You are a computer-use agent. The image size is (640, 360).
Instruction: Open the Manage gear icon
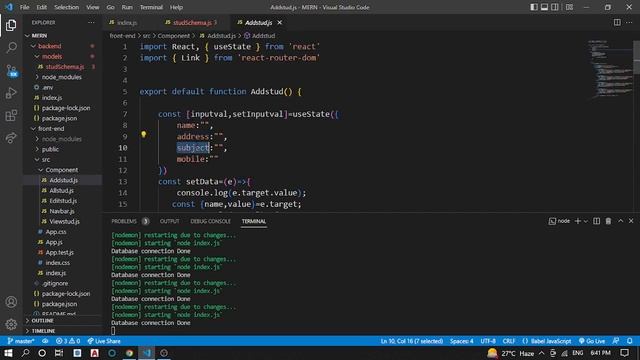11,324
